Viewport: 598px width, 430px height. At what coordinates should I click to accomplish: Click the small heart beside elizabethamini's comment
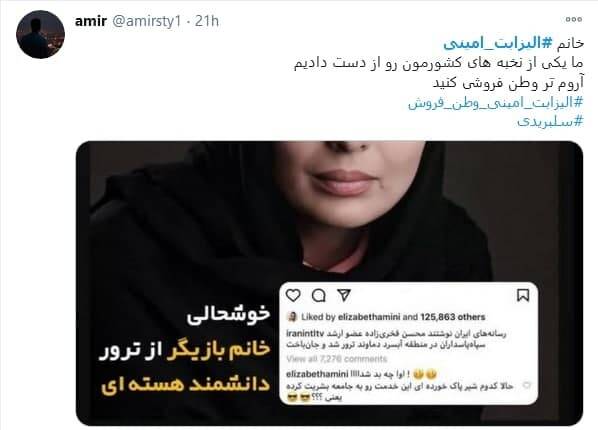(527, 385)
